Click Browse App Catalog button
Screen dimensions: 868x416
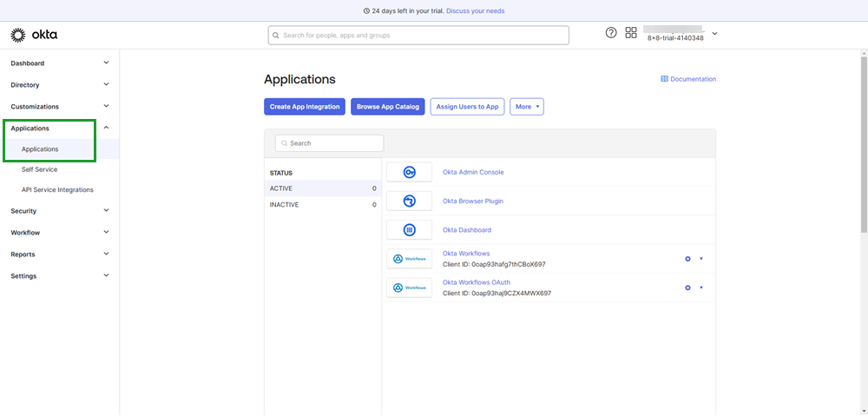(387, 107)
